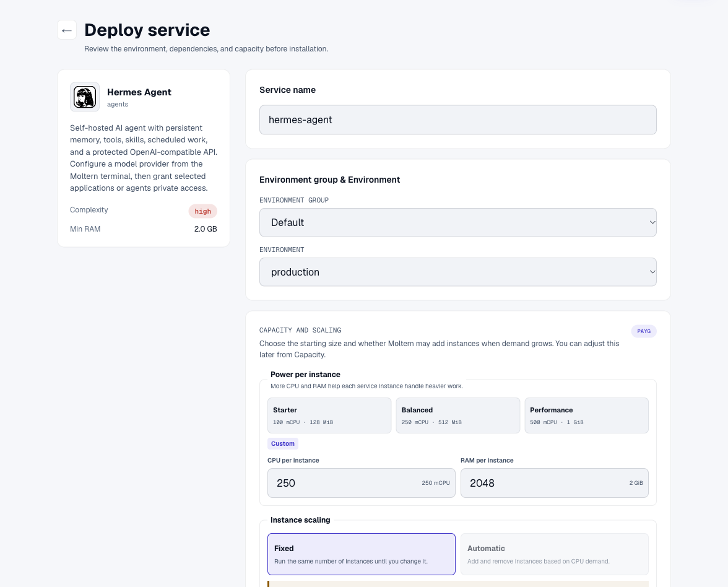The height and width of the screenshot is (587, 728).
Task: Select the Starter power preset
Action: pos(329,415)
